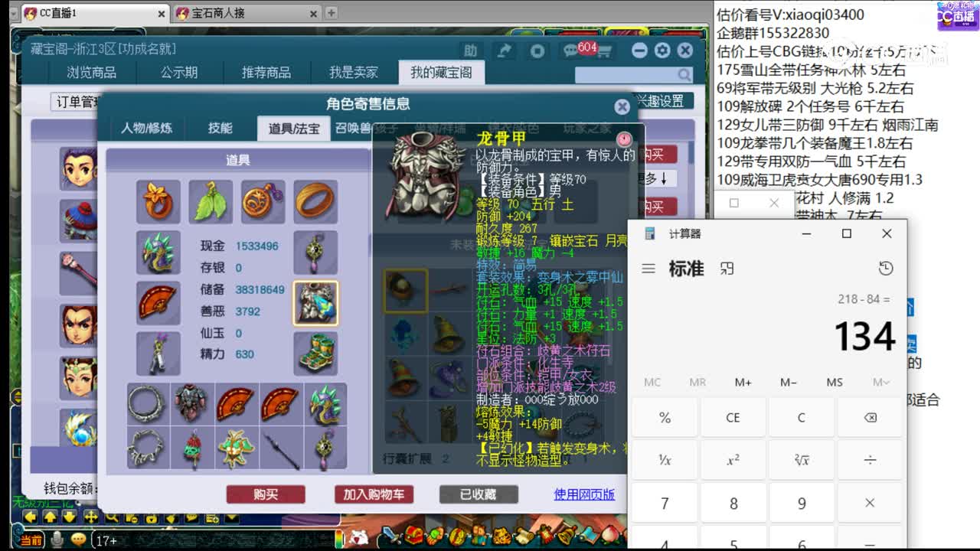The width and height of the screenshot is (980, 551).
Task: Click calculator M− memory subtract button
Action: click(x=789, y=382)
